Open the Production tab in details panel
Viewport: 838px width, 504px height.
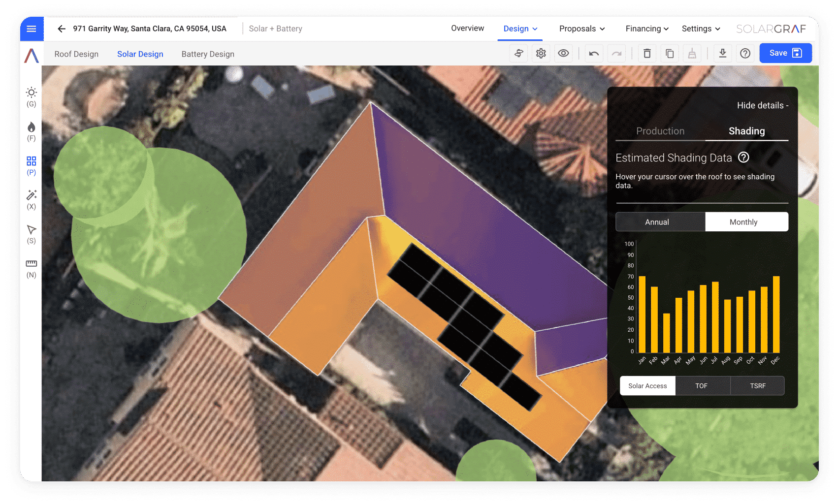pos(660,131)
